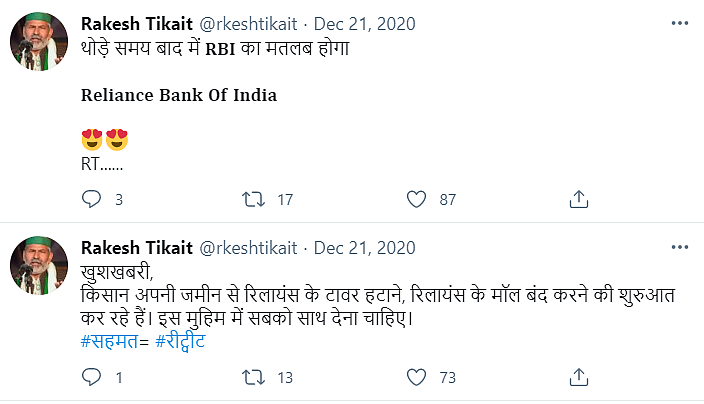The width and height of the screenshot is (704, 404).
Task: Open Dec 21, 2020 timestamp of second tweet
Action: (x=363, y=247)
